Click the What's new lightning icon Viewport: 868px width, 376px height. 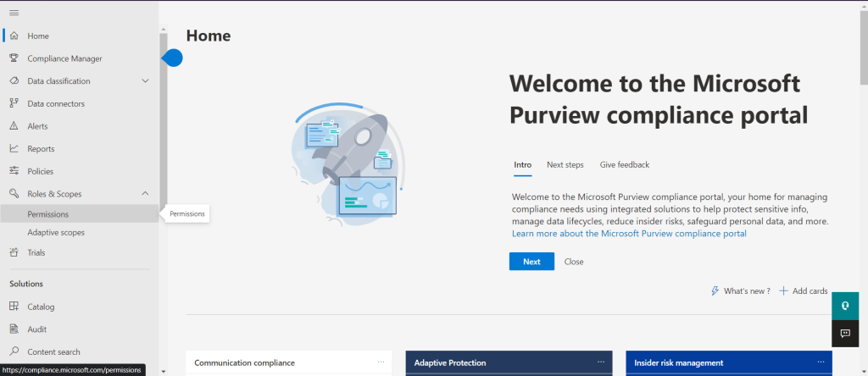pyautogui.click(x=715, y=290)
